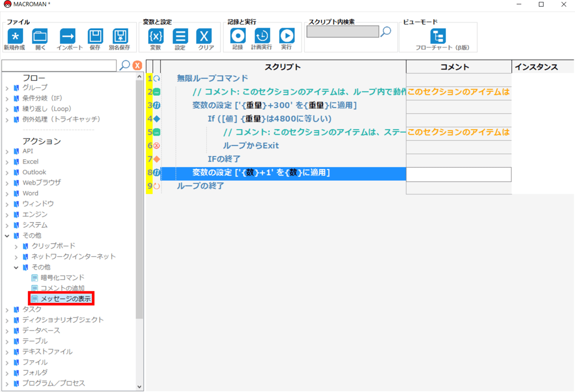Screen dimensions: 575x392
Task: Expand the Webブラウザ tree node
Action: click(7, 183)
